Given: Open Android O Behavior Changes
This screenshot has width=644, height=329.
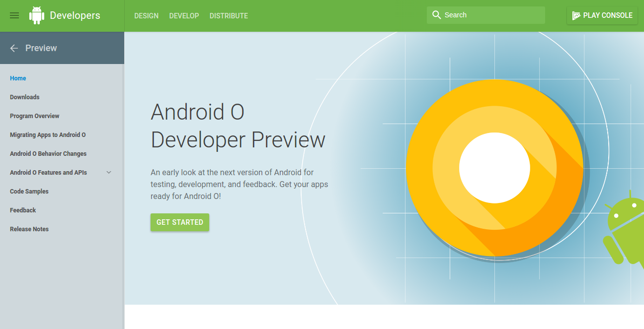Looking at the screenshot, I should point(48,154).
